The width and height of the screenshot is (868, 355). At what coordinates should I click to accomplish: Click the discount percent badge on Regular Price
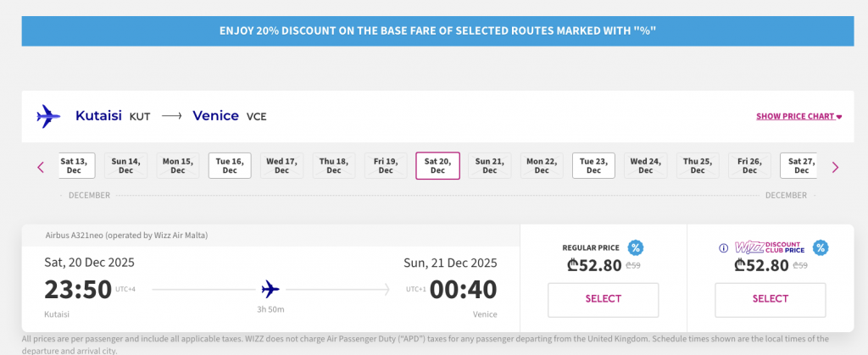point(636,247)
